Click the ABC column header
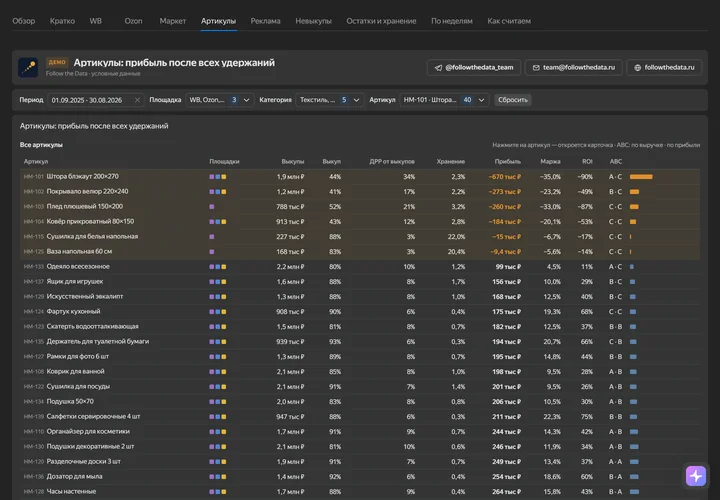The image size is (720, 500). click(616, 162)
